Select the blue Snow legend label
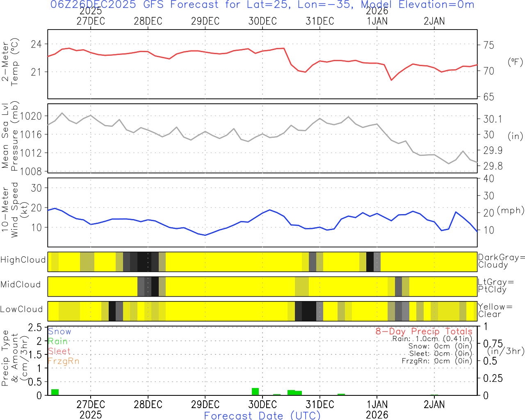The image size is (525, 420). 59,331
